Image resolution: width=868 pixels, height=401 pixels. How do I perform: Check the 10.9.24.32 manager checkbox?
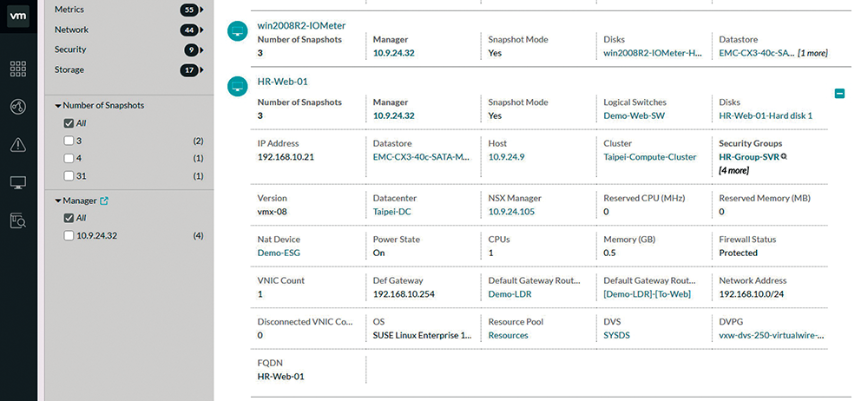point(69,235)
